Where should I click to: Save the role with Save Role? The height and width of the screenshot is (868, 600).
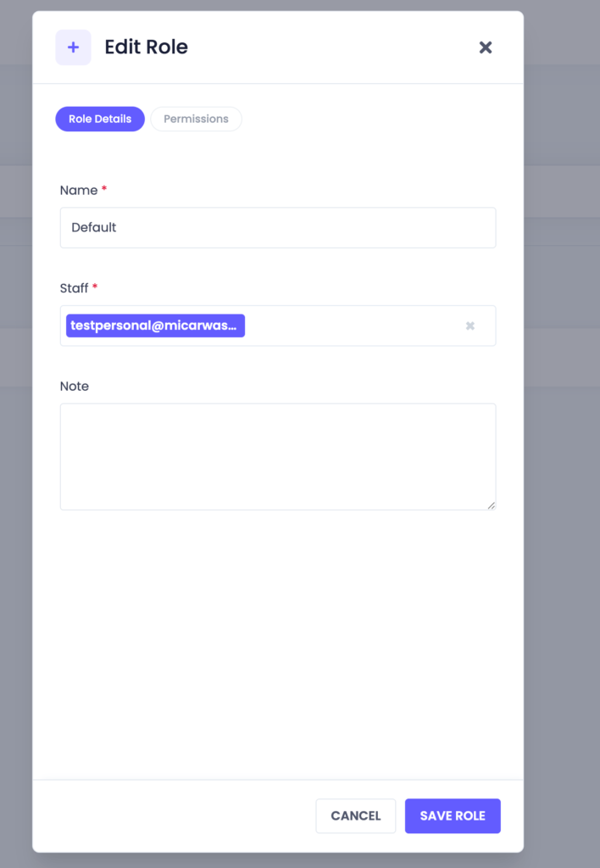pyautogui.click(x=453, y=815)
